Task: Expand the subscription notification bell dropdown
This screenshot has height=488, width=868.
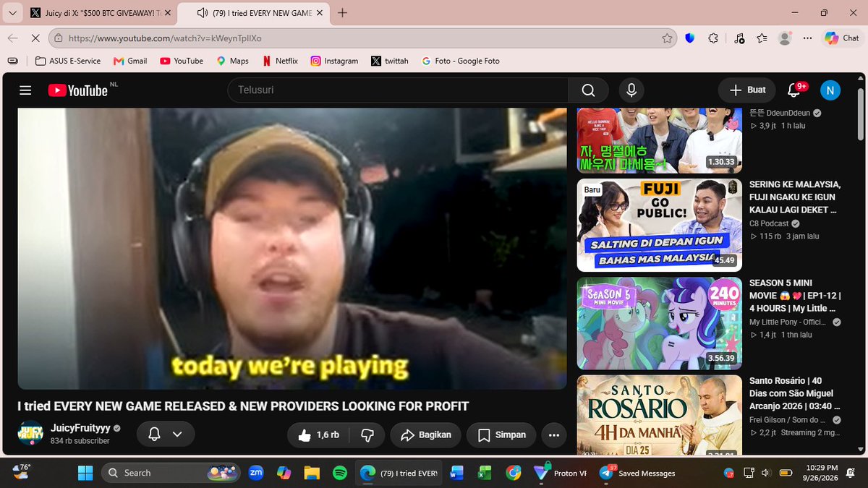Action: pos(165,434)
